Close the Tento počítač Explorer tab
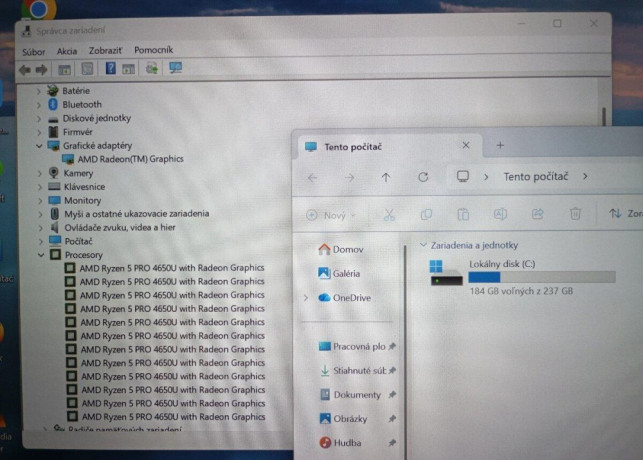The height and width of the screenshot is (460, 643). (x=466, y=145)
